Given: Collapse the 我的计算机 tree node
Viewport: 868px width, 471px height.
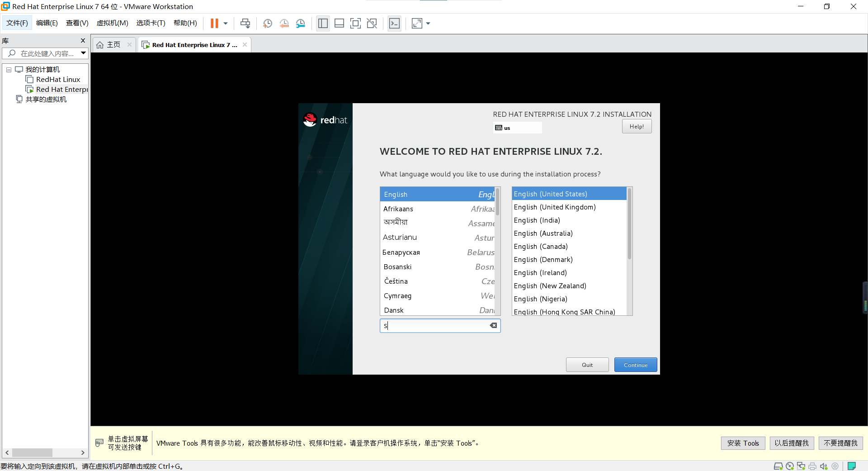Looking at the screenshot, I should pyautogui.click(x=8, y=69).
